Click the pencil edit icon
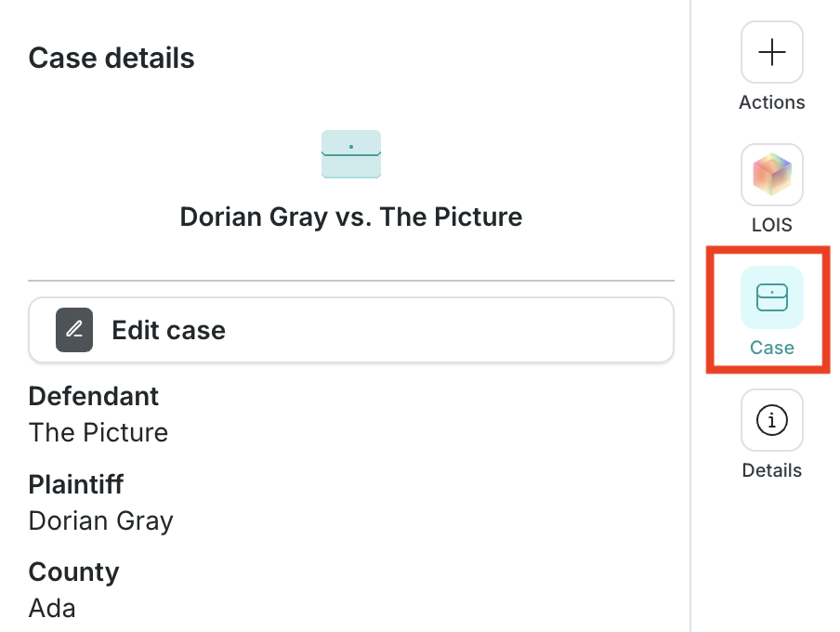Screen dimensions: 840x632 tap(74, 330)
